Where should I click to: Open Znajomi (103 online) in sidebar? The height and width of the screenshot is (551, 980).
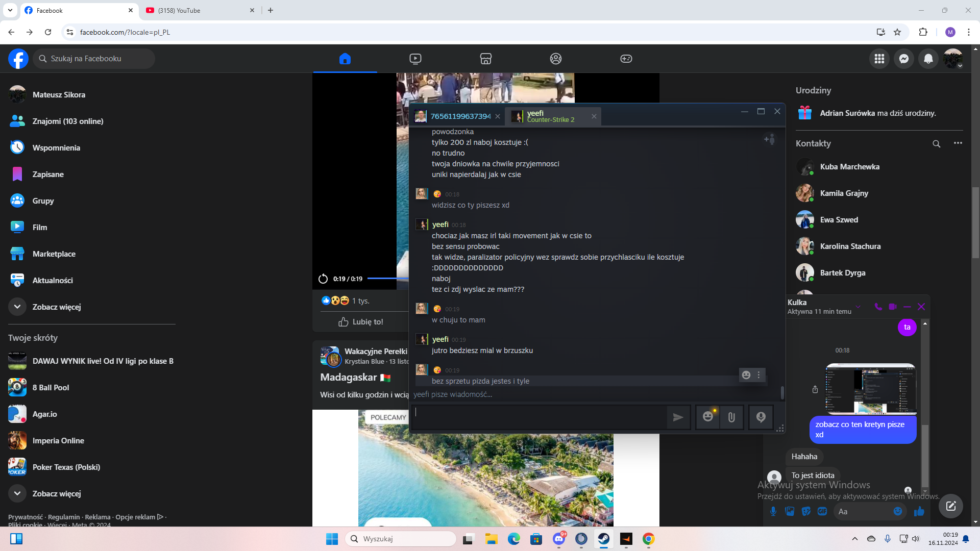[x=67, y=121]
